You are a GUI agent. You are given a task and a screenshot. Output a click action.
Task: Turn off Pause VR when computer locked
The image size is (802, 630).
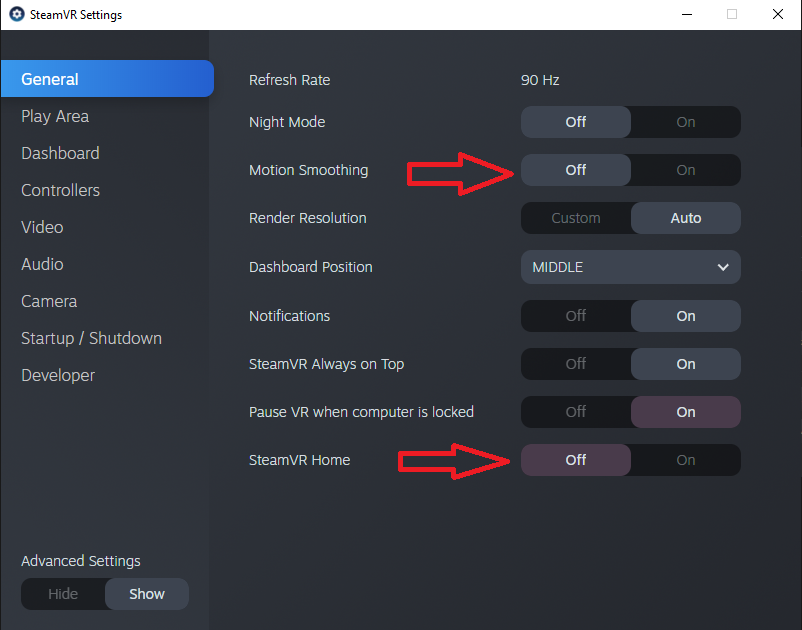coord(576,412)
